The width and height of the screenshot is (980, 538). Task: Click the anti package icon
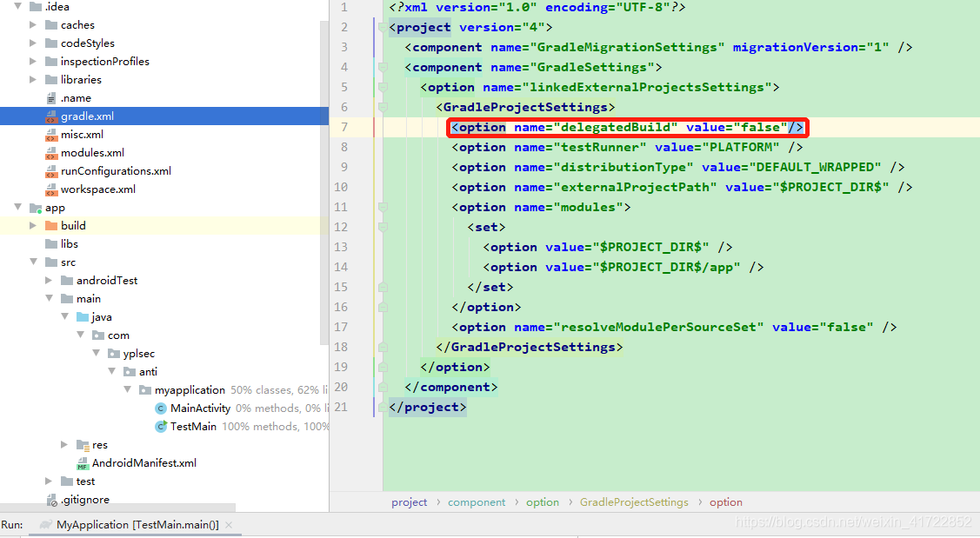[x=130, y=372]
